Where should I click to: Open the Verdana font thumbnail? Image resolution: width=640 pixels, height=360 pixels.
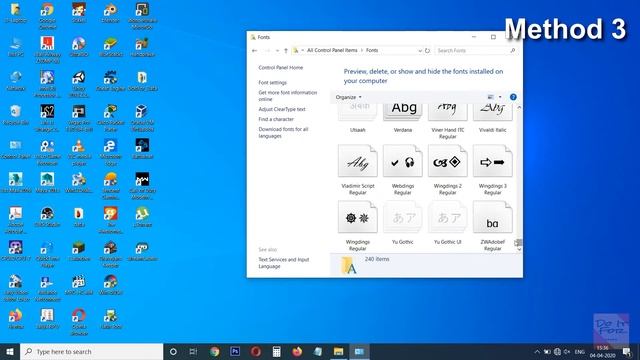tap(402, 112)
